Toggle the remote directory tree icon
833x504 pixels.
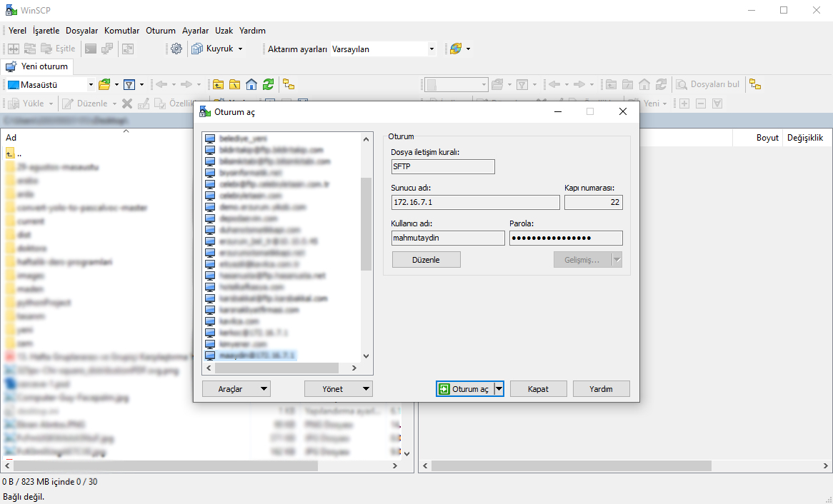[755, 84]
